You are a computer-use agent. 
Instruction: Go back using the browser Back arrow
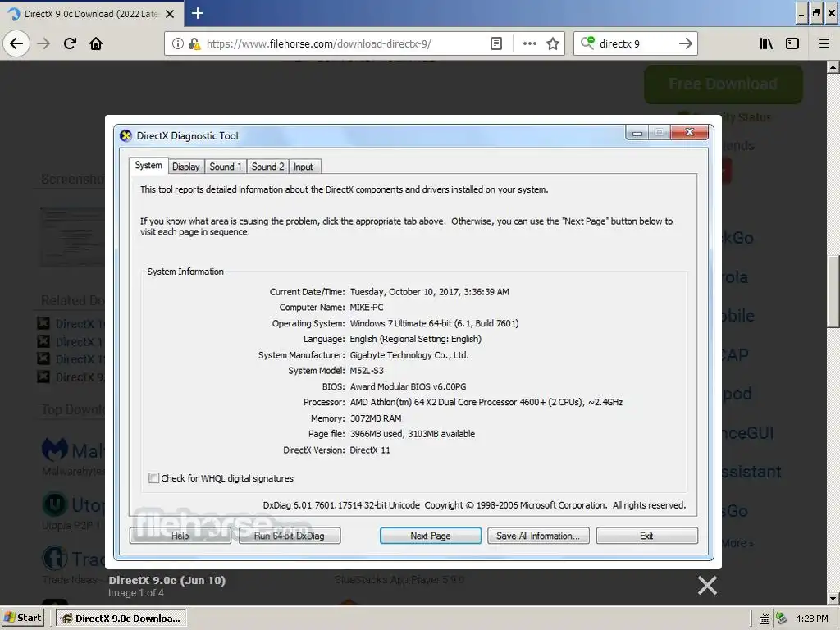click(16, 43)
